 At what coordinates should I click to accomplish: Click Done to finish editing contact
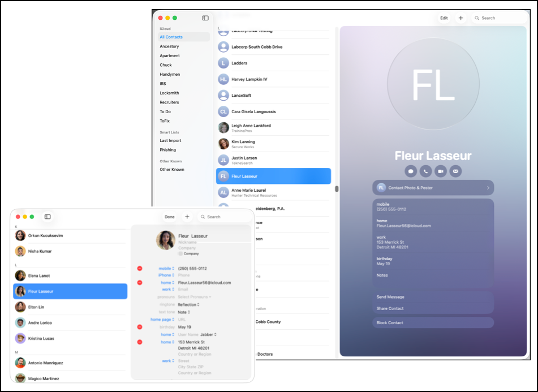(x=170, y=217)
